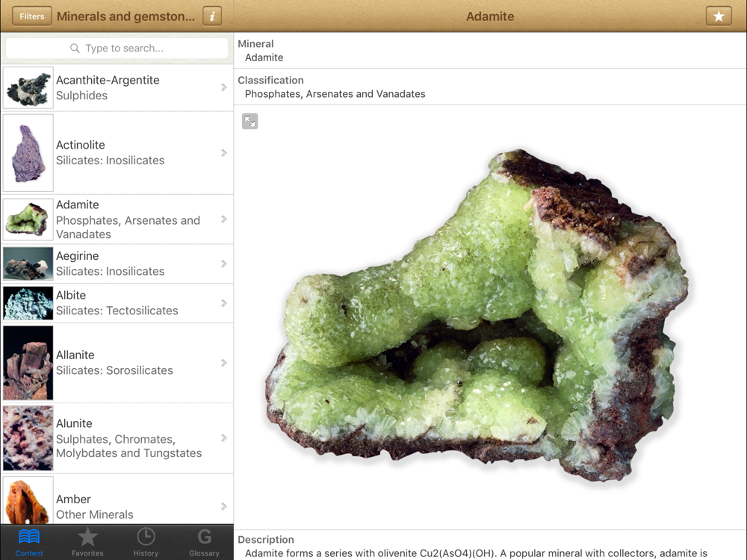Click the Classification value 'Phosphates, Arsenates and Vanadates'

(335, 94)
